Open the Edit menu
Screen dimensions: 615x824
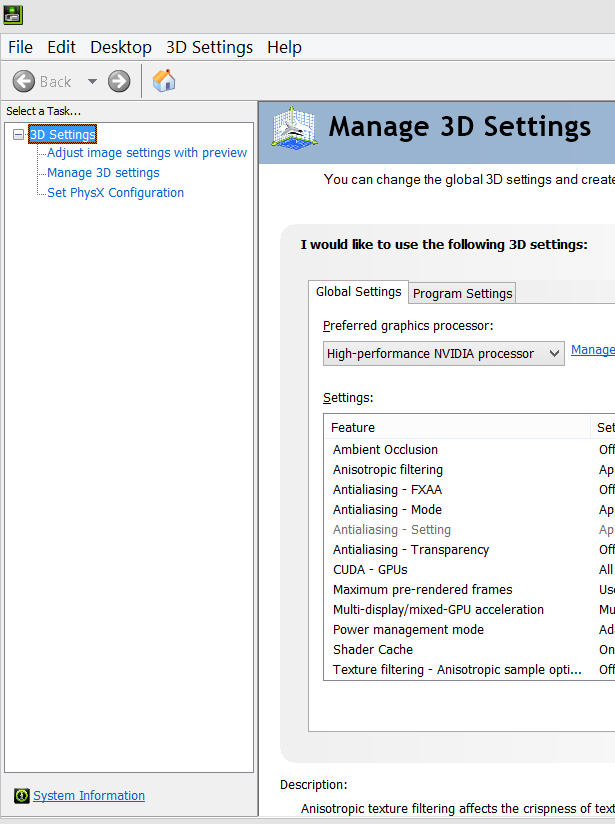tap(62, 47)
